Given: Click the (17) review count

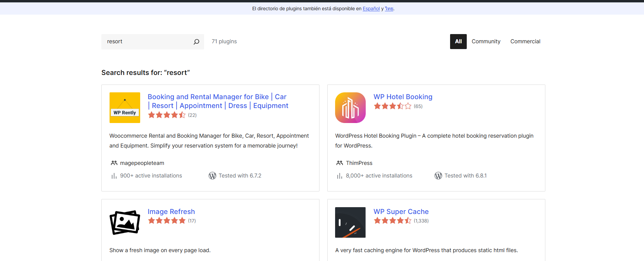Looking at the screenshot, I should [x=192, y=221].
